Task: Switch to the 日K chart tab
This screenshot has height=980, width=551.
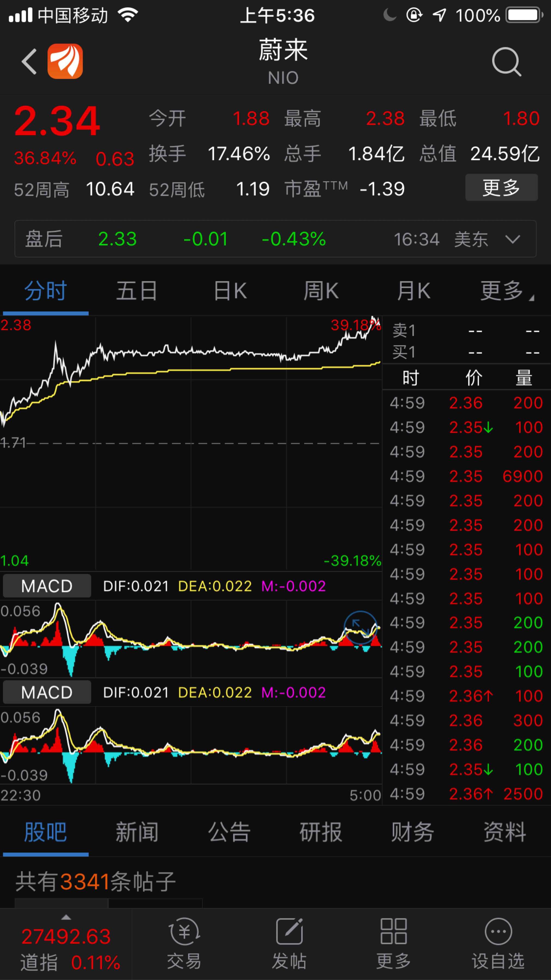Action: coord(230,291)
